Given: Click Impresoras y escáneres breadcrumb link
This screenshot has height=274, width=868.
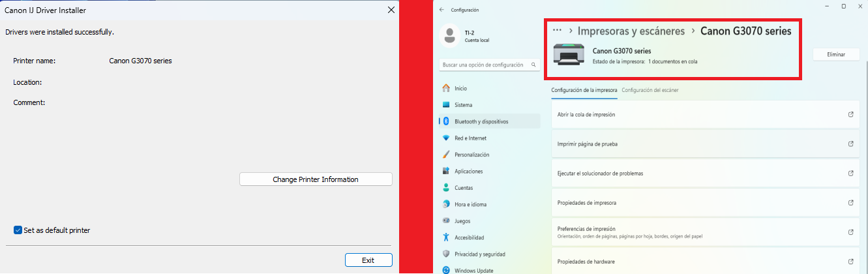Looking at the screenshot, I should tap(631, 31).
